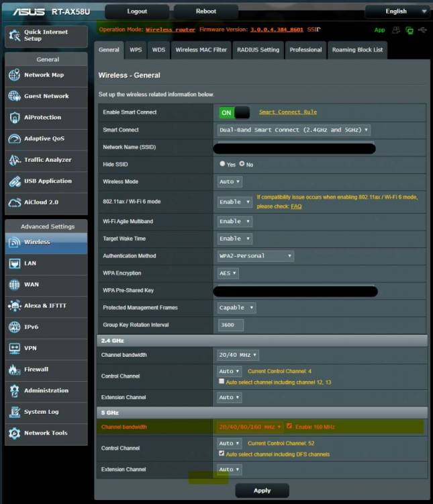Open Wi-Fi Agile Multiband dropdown
Screen dimensions: 433x504
coord(235,222)
